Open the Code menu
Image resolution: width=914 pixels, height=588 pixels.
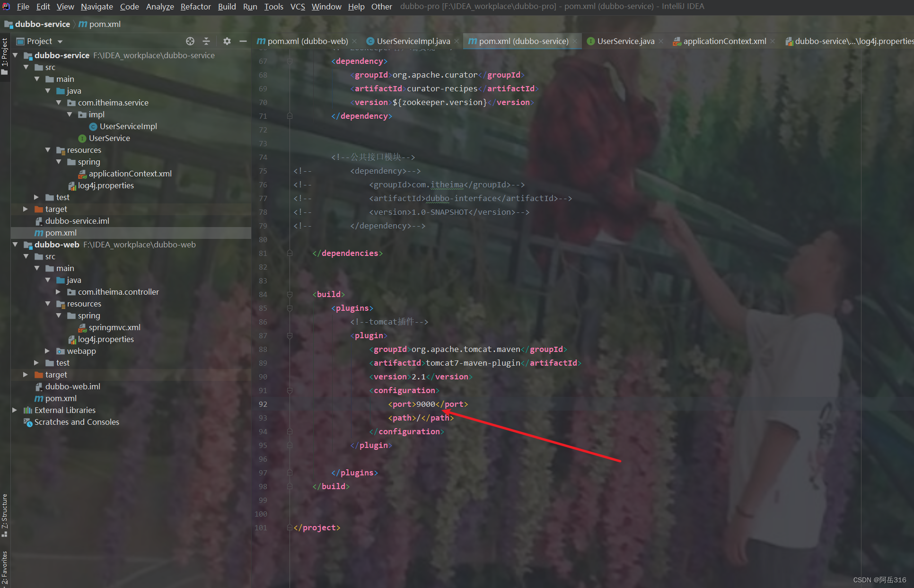coord(129,7)
